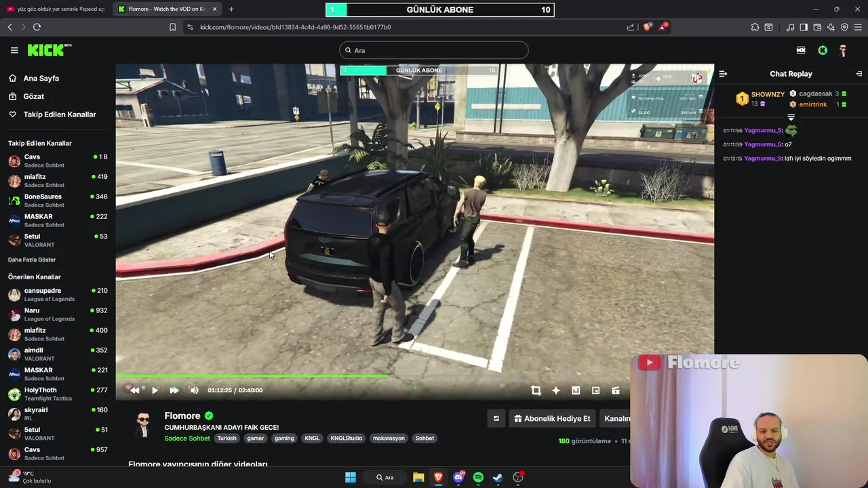Screen dimensions: 868x488
Task: Open a new browser tab
Action: point(231,9)
